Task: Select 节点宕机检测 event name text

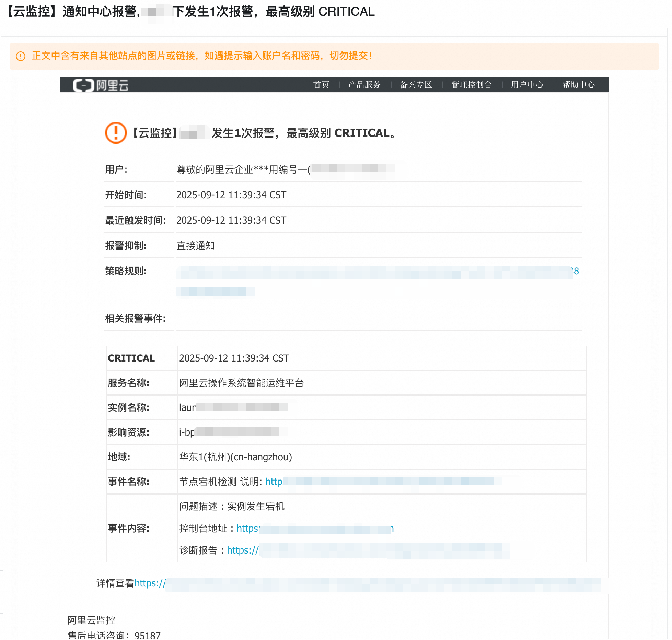Action: [208, 482]
